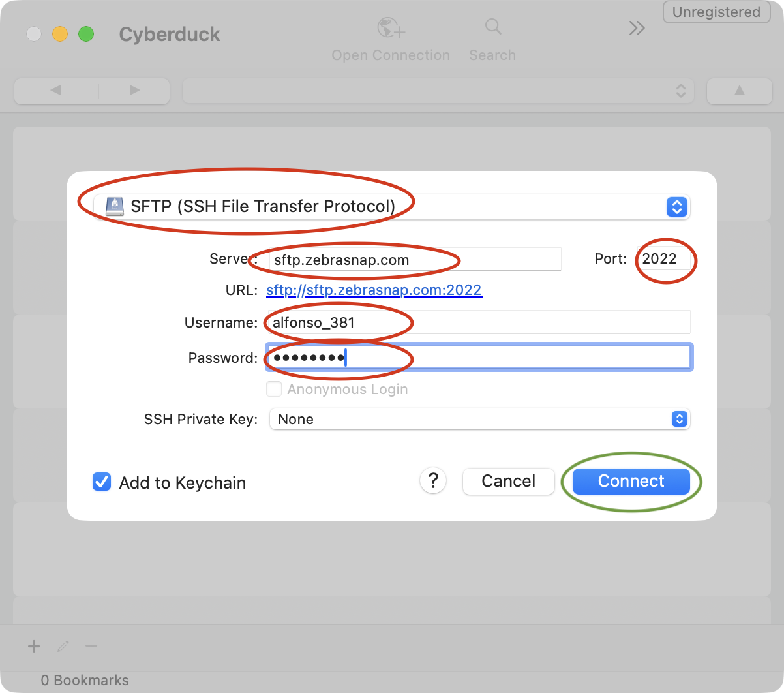Click the Connect button
This screenshot has width=784, height=693.
click(631, 481)
